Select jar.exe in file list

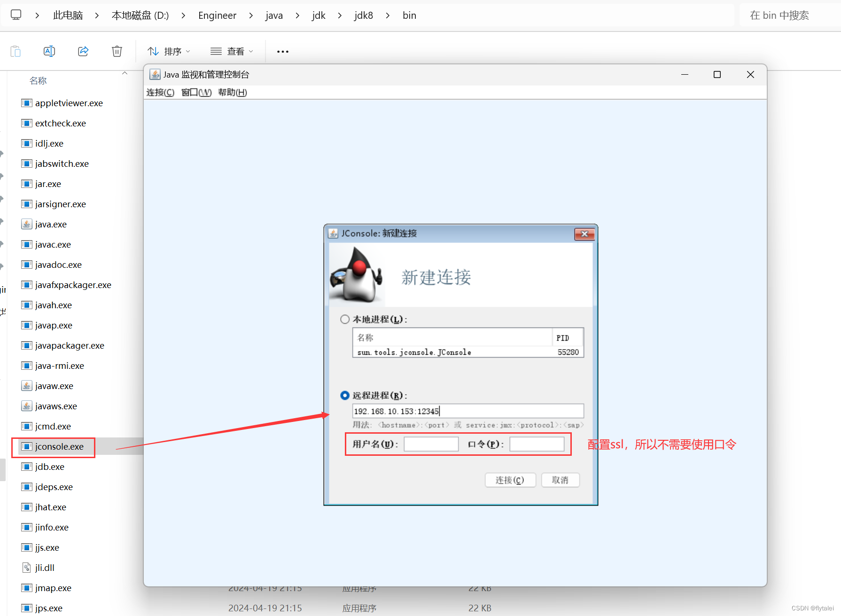tap(48, 184)
